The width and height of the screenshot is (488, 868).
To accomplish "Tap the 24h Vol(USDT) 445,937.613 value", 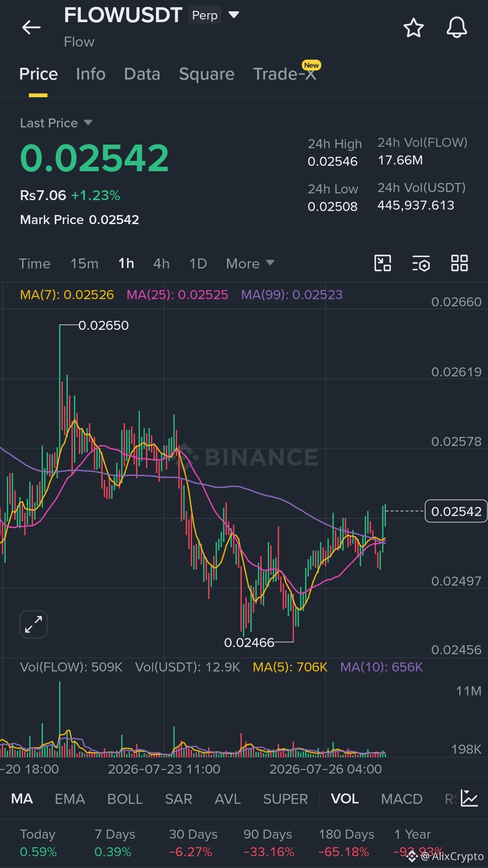I will point(416,205).
